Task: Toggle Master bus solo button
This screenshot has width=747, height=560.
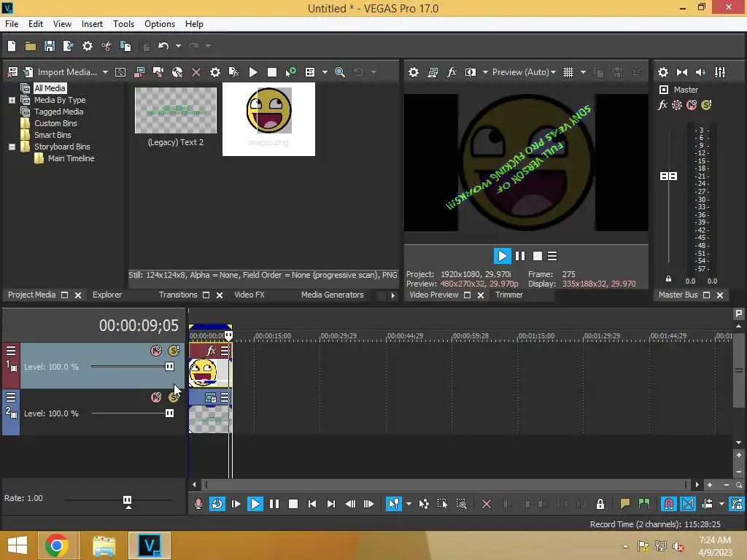Action: [x=706, y=105]
